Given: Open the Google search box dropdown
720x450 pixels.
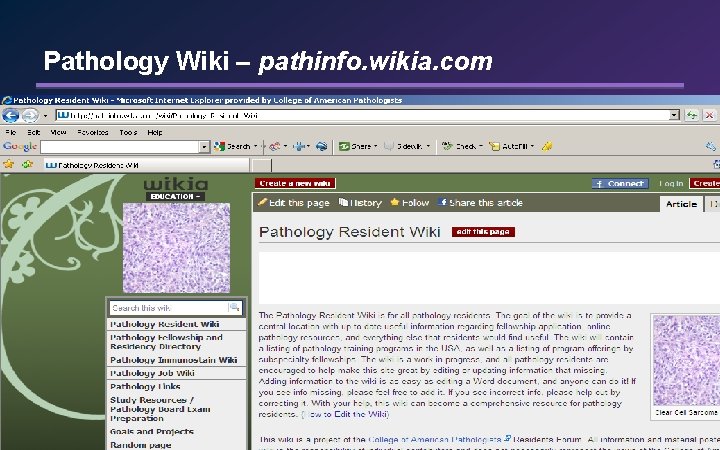Looking at the screenshot, I should point(204,147).
